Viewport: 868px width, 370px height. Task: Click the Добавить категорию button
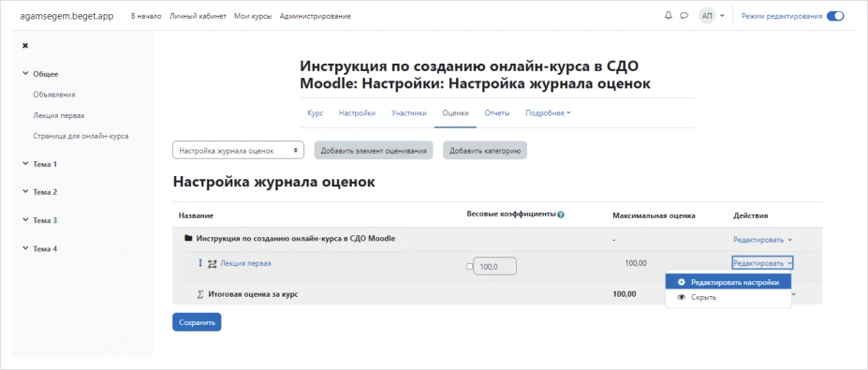[x=485, y=150]
